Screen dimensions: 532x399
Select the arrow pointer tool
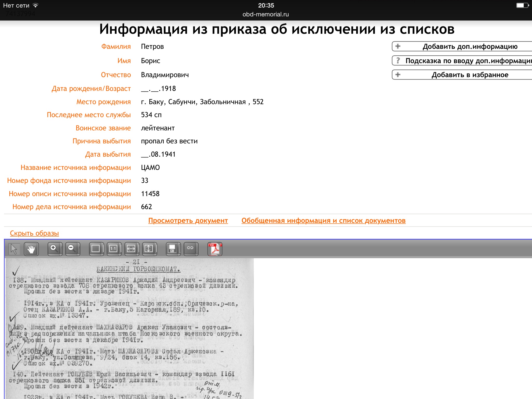(x=14, y=249)
